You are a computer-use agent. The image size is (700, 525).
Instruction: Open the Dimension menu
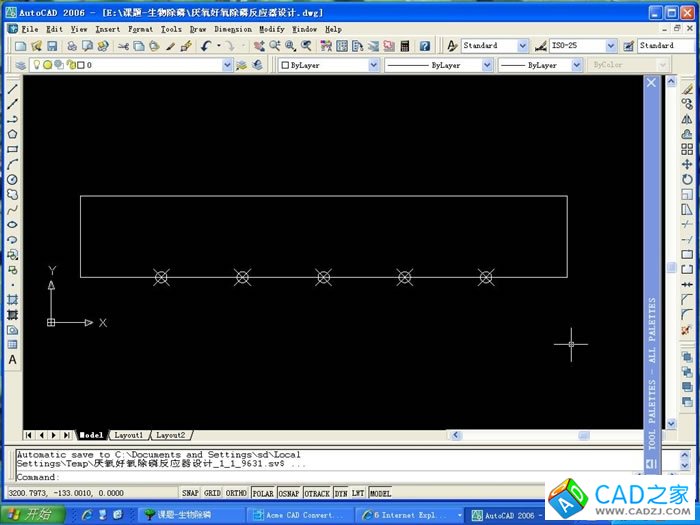click(232, 29)
